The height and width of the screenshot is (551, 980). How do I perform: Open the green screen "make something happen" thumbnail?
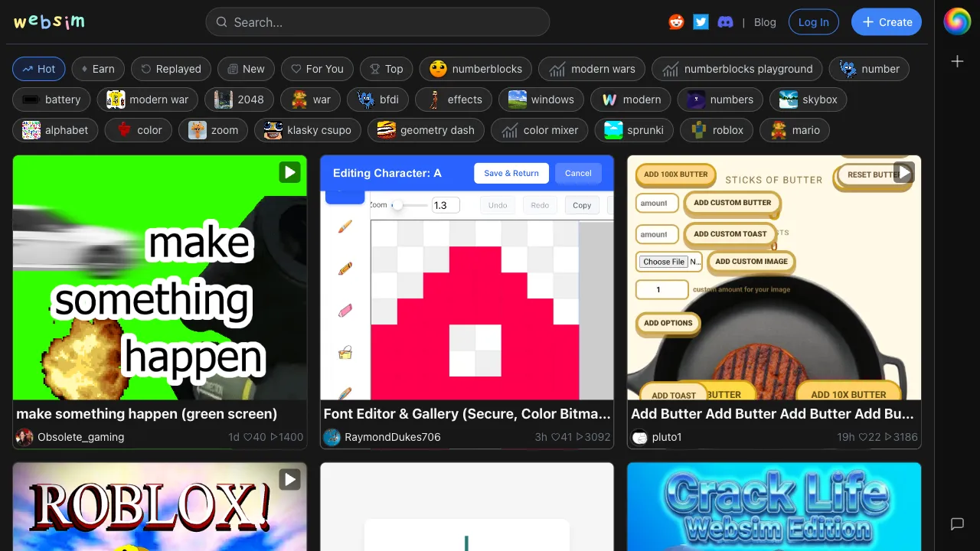(160, 278)
